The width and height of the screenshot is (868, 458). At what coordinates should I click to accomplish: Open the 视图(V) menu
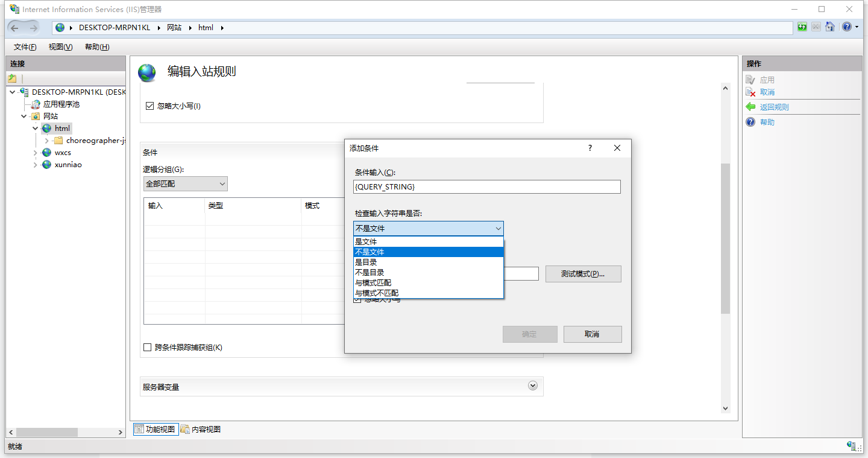[x=60, y=46]
